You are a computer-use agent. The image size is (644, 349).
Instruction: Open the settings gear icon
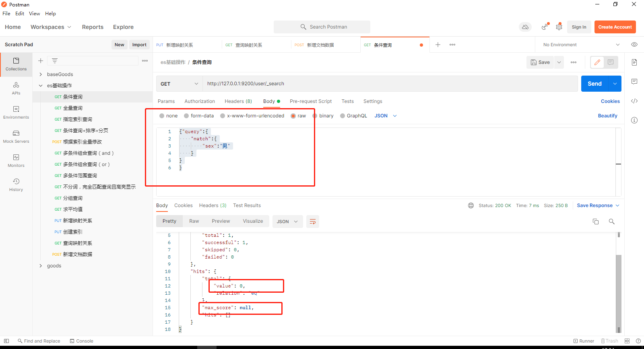(559, 27)
